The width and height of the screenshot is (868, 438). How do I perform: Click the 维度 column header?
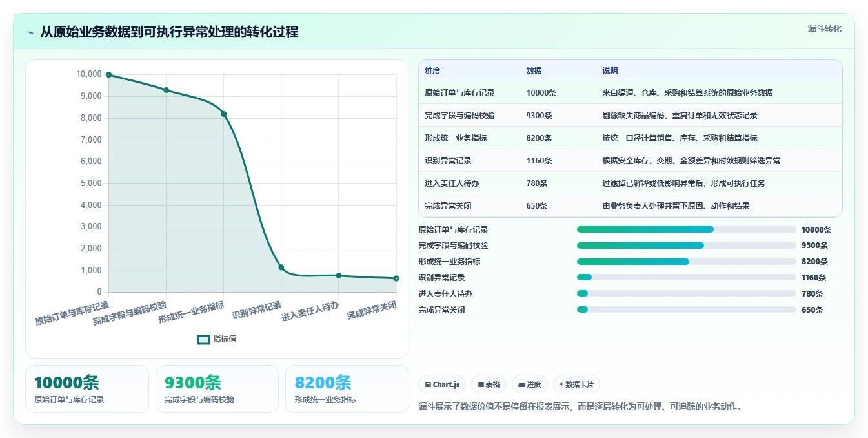coord(432,71)
